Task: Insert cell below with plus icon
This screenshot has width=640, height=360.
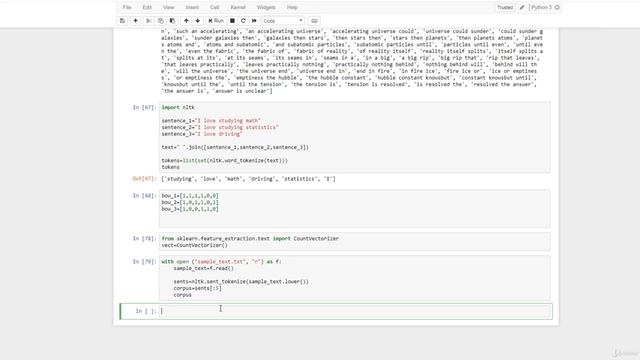Action: [136, 21]
